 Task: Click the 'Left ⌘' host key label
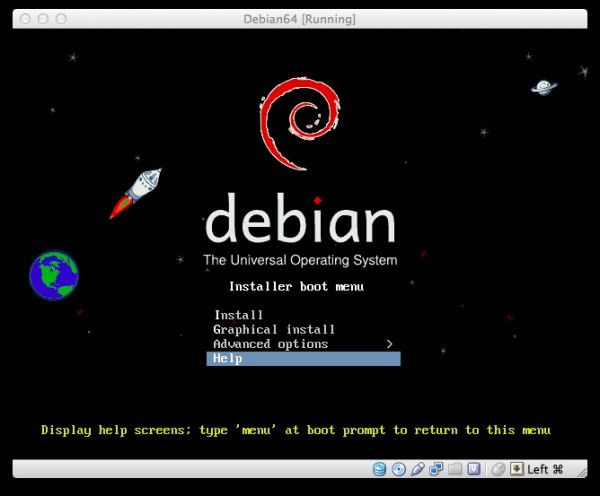(545, 469)
